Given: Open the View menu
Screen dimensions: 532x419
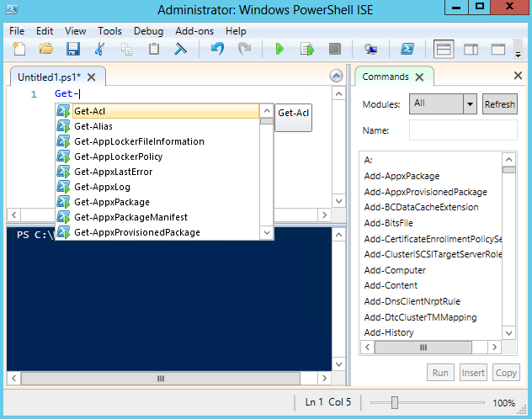Looking at the screenshot, I should (x=75, y=31).
